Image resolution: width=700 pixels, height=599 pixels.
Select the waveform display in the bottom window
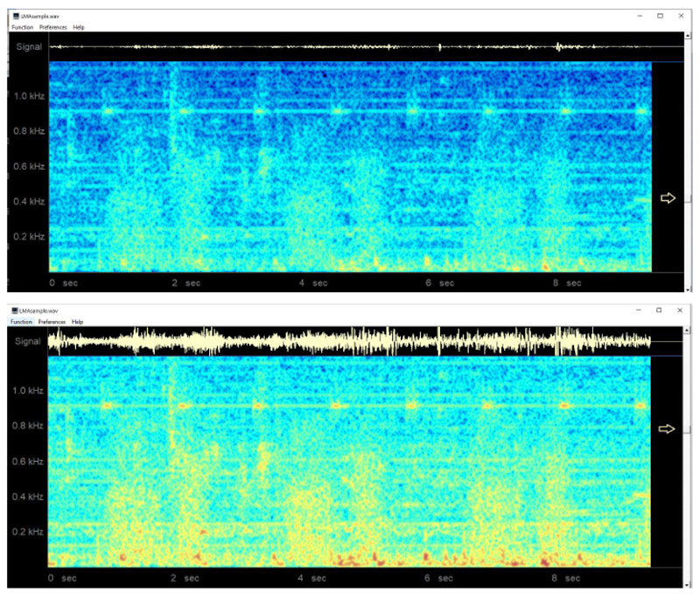[x=350, y=339]
